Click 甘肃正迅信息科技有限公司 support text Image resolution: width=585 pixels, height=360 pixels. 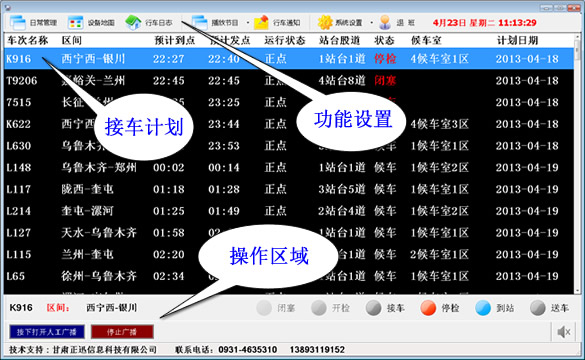tap(104, 350)
